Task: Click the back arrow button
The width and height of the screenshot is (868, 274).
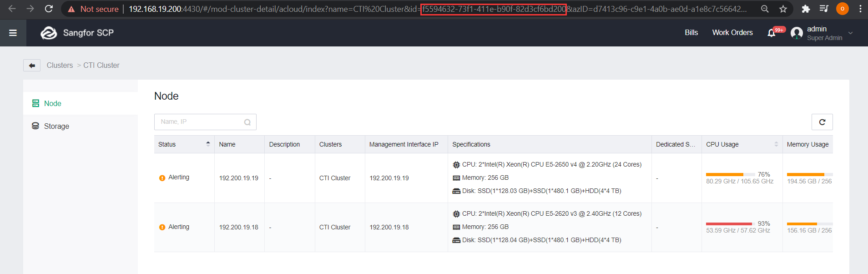Action: (x=32, y=66)
